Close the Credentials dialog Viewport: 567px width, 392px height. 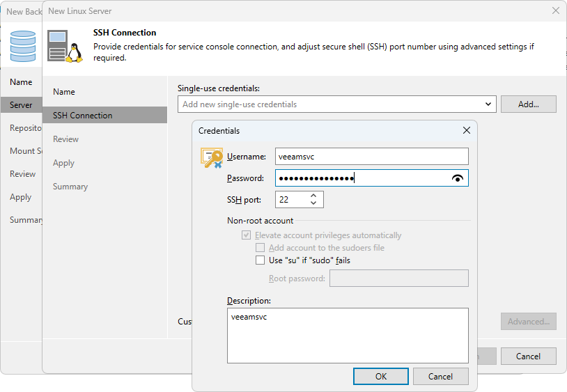click(x=467, y=130)
